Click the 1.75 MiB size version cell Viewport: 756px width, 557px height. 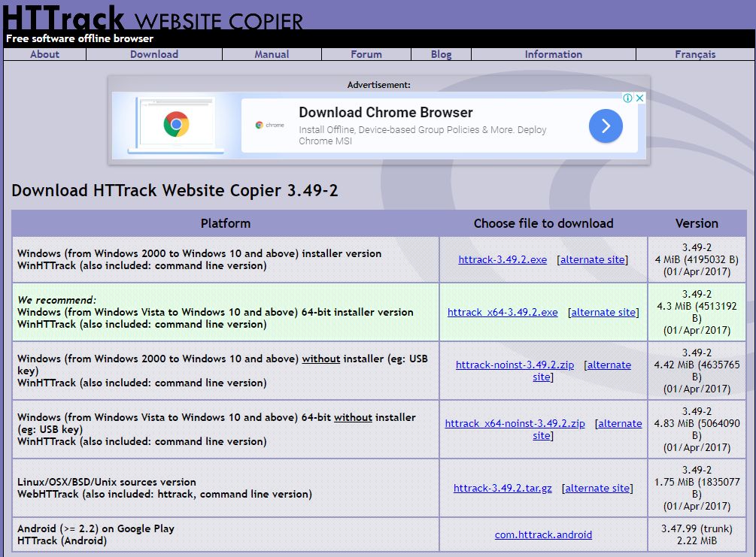[x=697, y=488]
